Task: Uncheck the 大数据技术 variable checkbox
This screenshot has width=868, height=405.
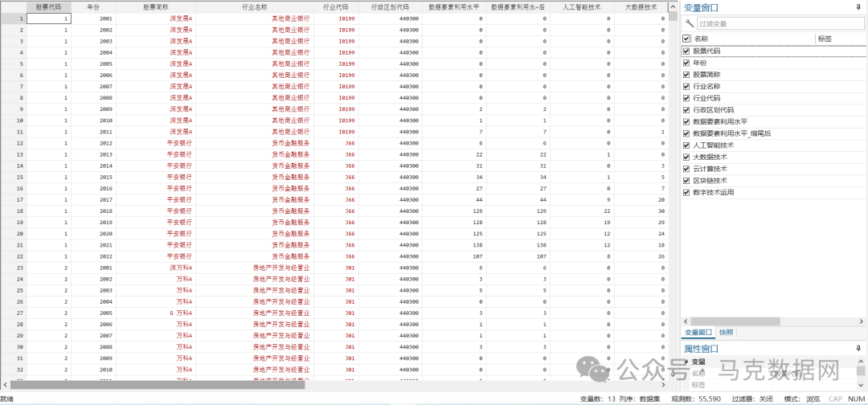Action: 687,157
